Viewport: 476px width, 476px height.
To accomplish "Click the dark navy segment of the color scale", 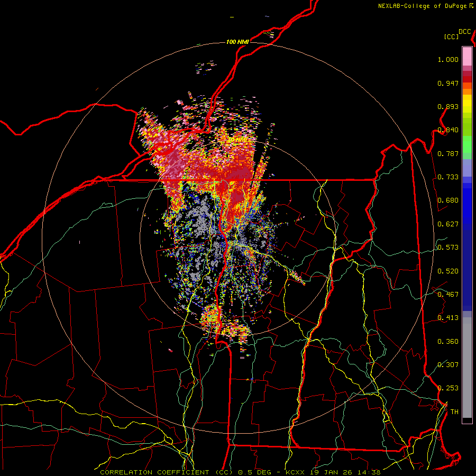I will (467, 270).
